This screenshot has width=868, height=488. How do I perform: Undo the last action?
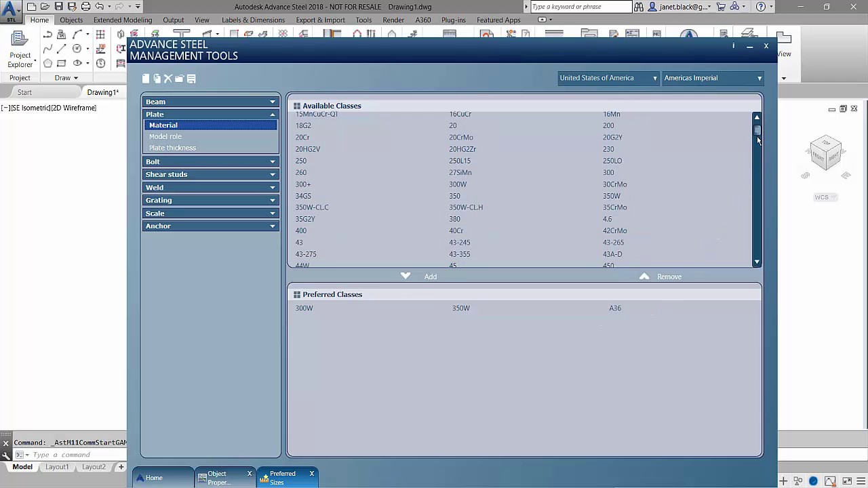100,7
